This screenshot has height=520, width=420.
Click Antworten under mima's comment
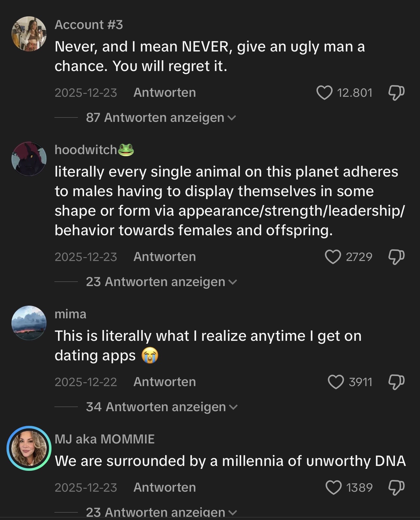pyautogui.click(x=165, y=382)
